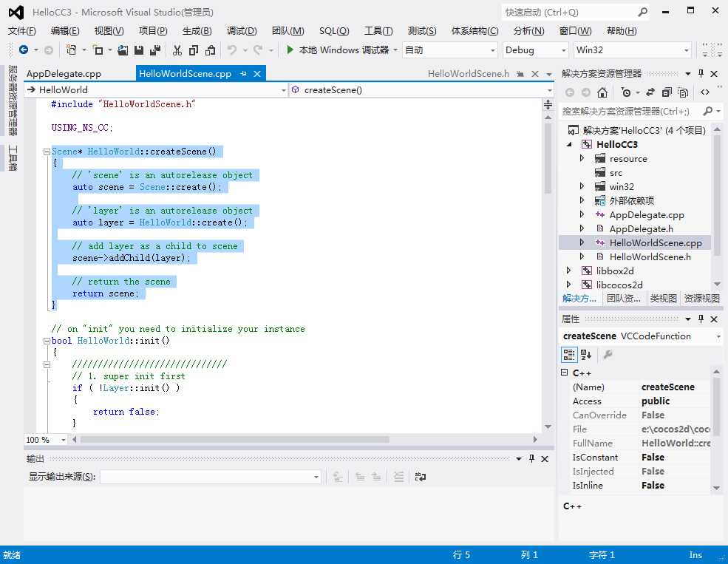728x564 pixels.
Task: Click the Undo arrow icon
Action: (x=232, y=50)
